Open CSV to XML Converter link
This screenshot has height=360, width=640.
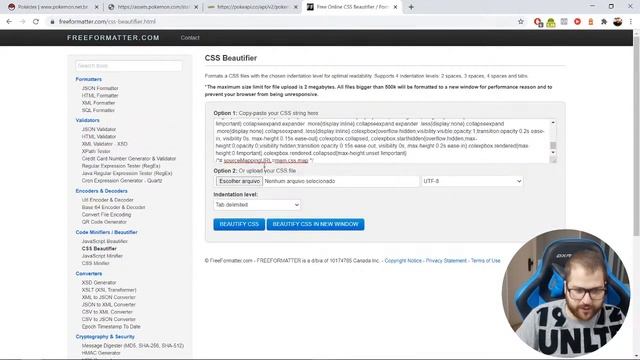coord(107,312)
